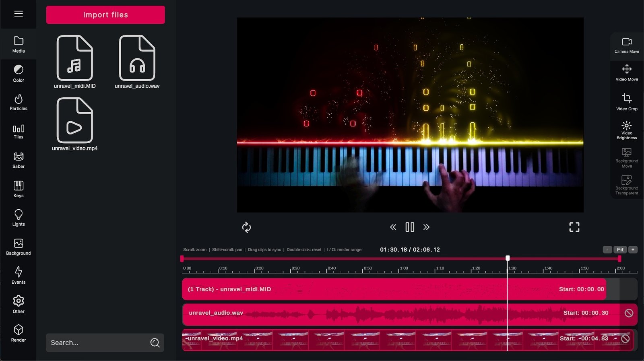Zoom out timeline with minus button
The image size is (644, 361).
click(607, 250)
